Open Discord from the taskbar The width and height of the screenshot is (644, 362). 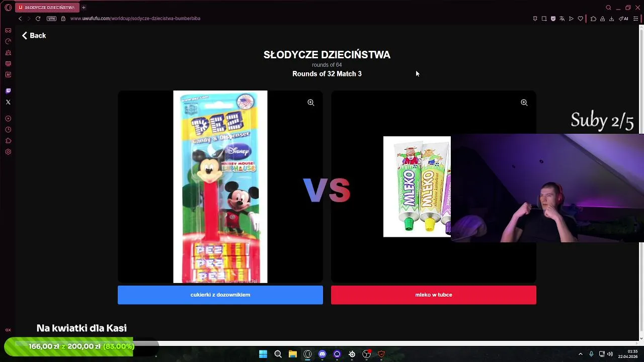(323, 354)
